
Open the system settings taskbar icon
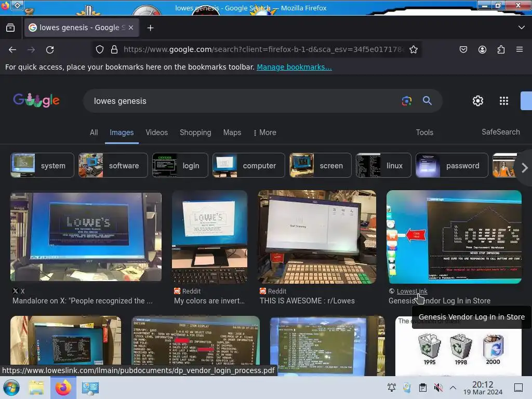90,388
